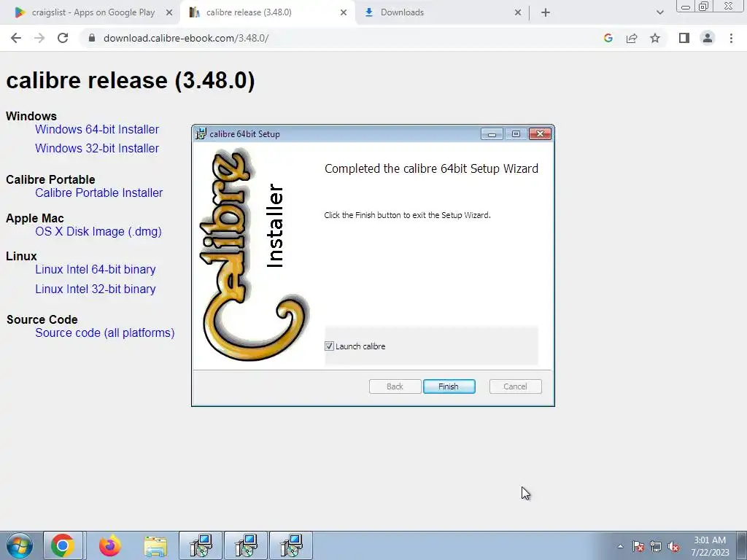Launch Firefox from taskbar
This screenshot has height=560, width=747.
click(x=110, y=545)
